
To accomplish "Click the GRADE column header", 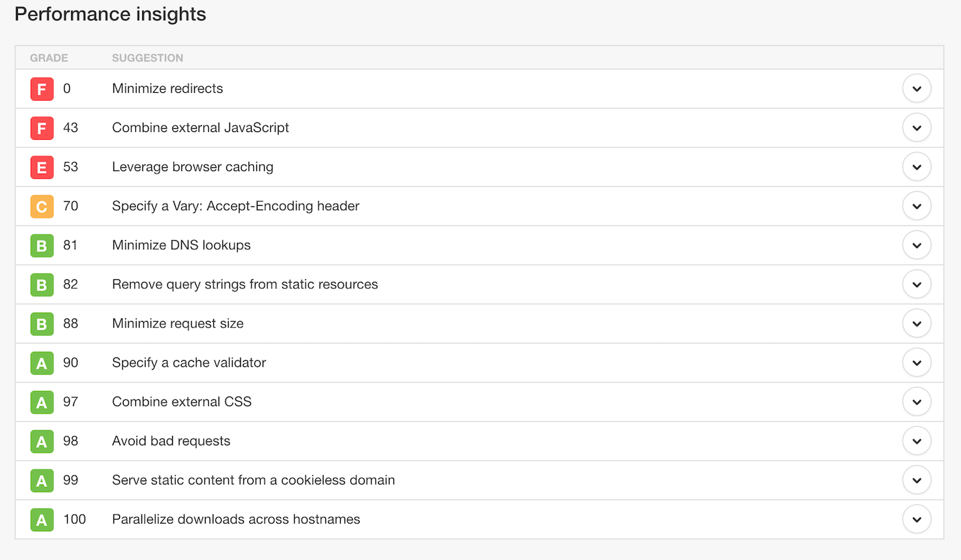I will [x=49, y=58].
